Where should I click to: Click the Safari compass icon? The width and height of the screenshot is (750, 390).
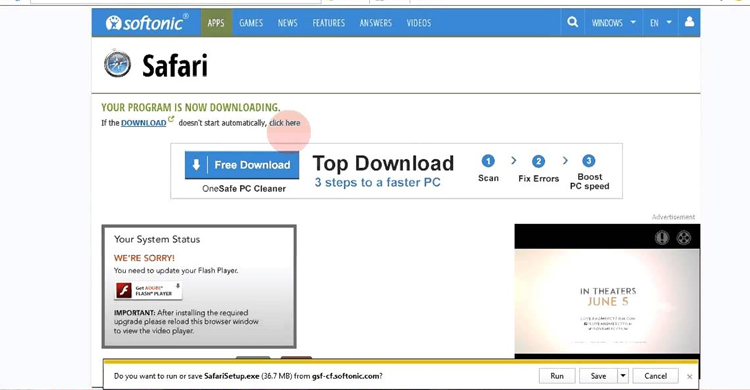117,64
